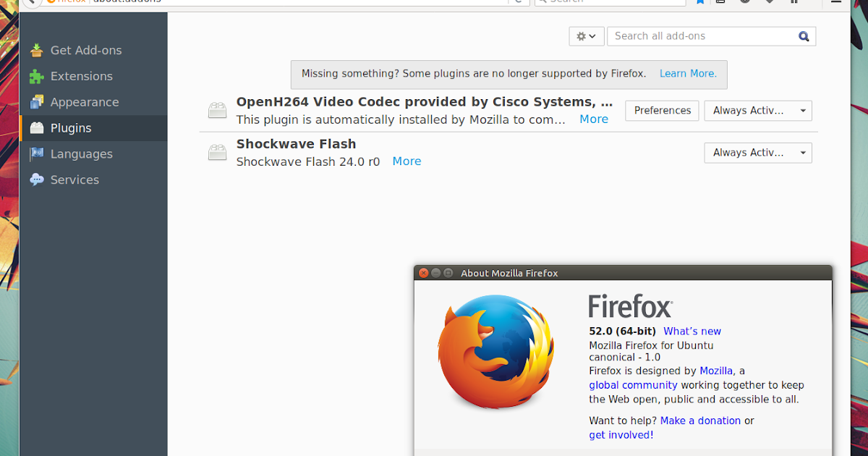Expand the Shockwave Flash Always Activate dropdown
Image resolution: width=868 pixels, height=456 pixels.
pyautogui.click(x=758, y=153)
